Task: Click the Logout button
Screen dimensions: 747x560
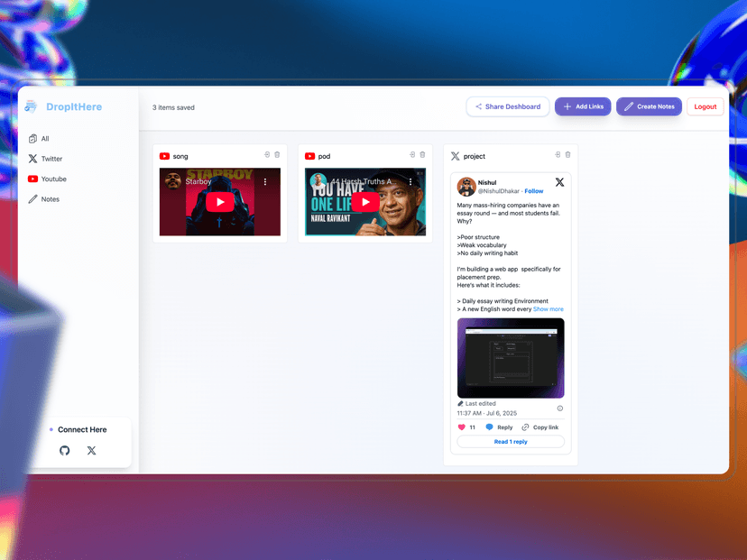Action: (705, 106)
